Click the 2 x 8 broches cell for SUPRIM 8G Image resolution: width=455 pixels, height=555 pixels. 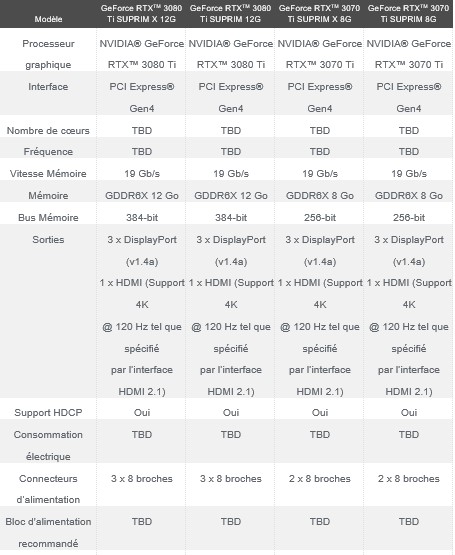(409, 479)
